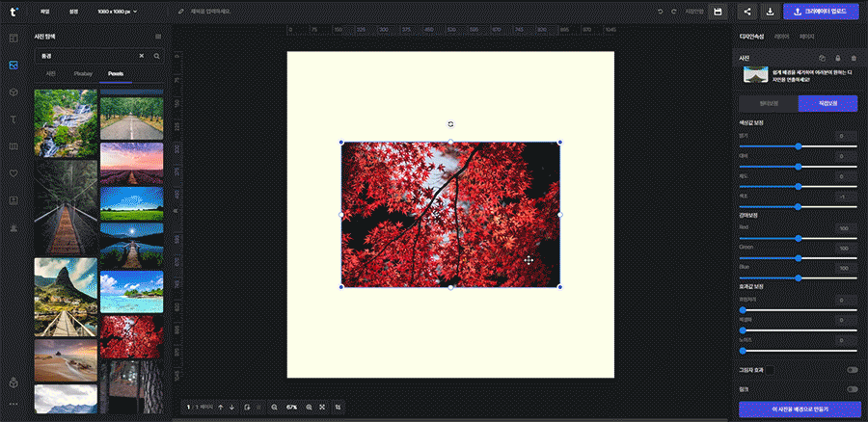Clear the search field with X icon
The width and height of the screenshot is (868, 422).
click(x=141, y=56)
